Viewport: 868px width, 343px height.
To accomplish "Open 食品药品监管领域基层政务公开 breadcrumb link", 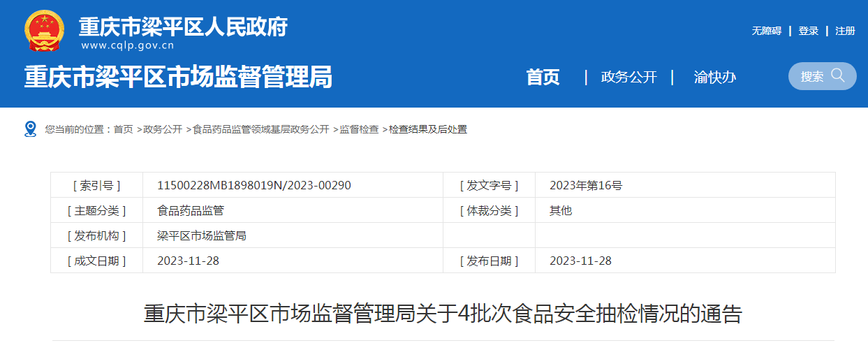I will (x=260, y=129).
